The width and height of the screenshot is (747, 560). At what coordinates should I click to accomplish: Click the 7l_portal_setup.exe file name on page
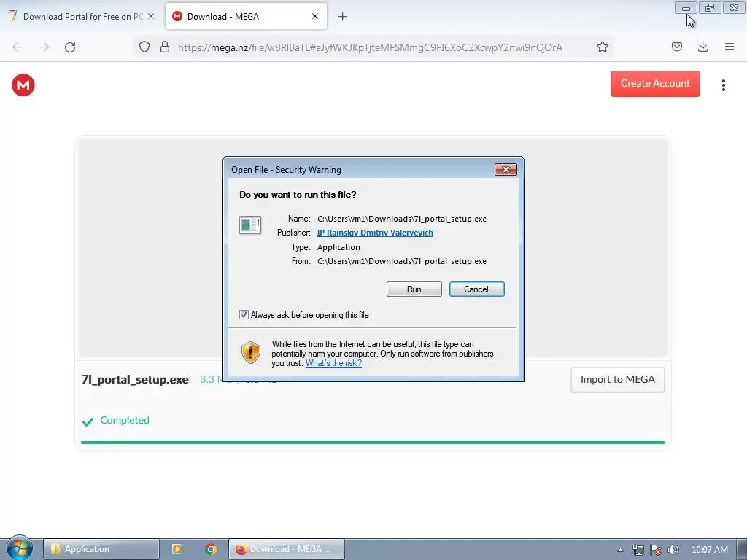(x=135, y=379)
